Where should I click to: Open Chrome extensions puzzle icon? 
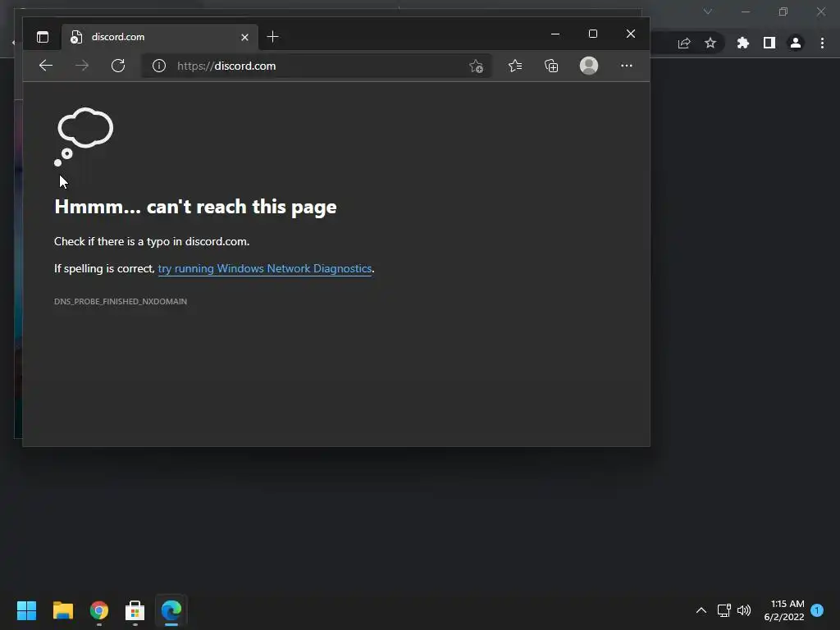[x=743, y=43]
